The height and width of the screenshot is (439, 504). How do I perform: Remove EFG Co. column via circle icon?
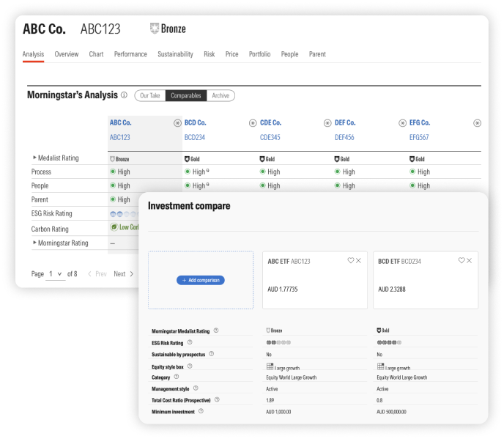(477, 123)
